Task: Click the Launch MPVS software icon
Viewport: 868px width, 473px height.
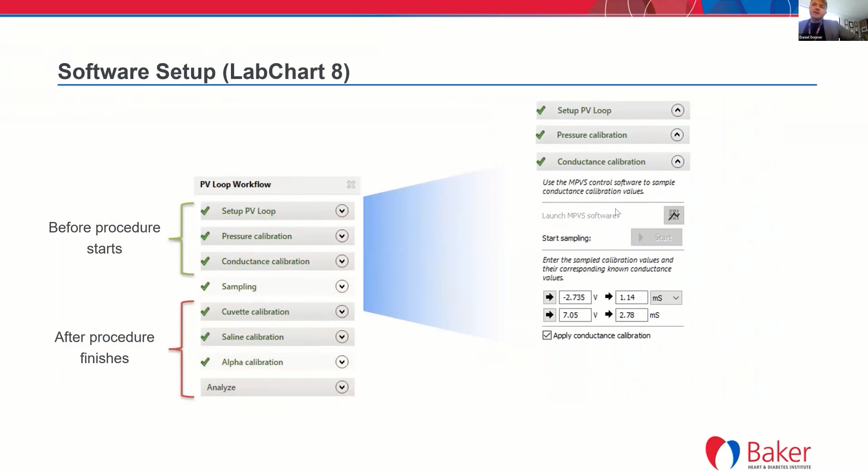Action: tap(673, 215)
